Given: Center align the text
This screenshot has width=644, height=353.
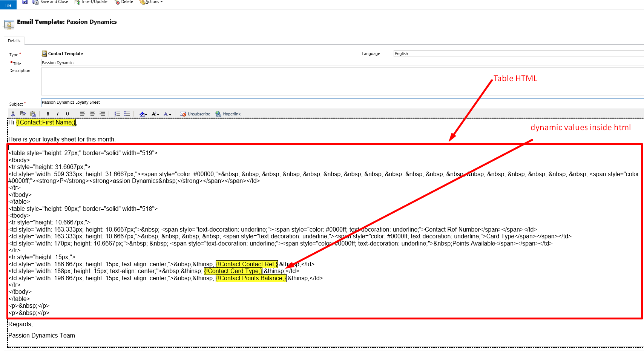Looking at the screenshot, I should pyautogui.click(x=92, y=114).
